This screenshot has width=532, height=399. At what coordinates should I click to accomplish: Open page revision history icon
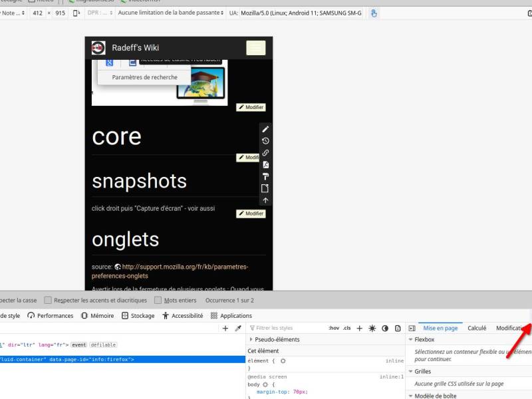click(265, 141)
